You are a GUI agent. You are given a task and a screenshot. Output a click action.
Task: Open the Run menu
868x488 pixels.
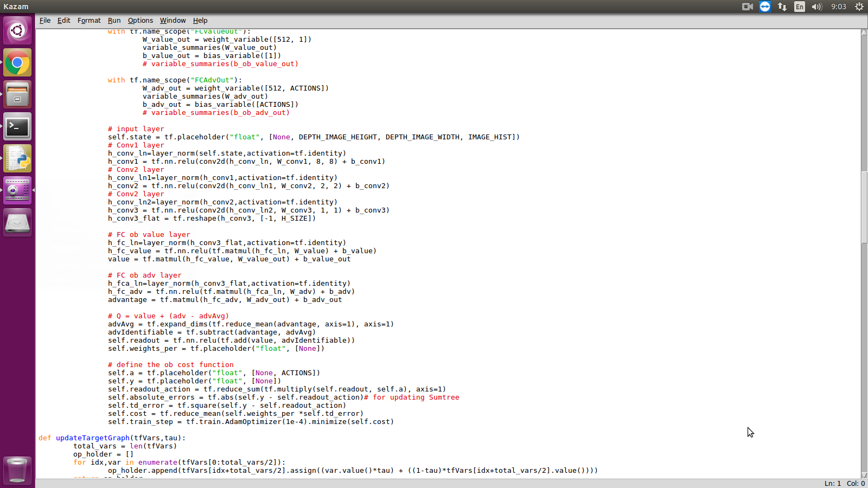pos(114,21)
